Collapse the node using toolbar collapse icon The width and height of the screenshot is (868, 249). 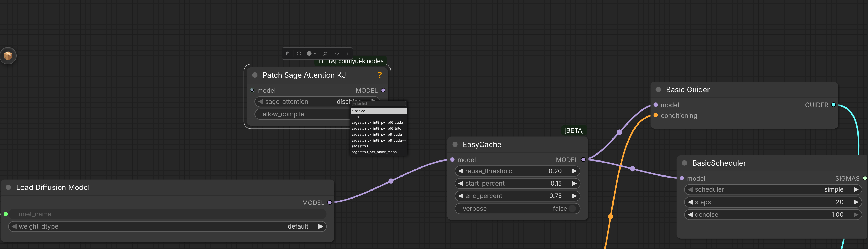point(325,53)
